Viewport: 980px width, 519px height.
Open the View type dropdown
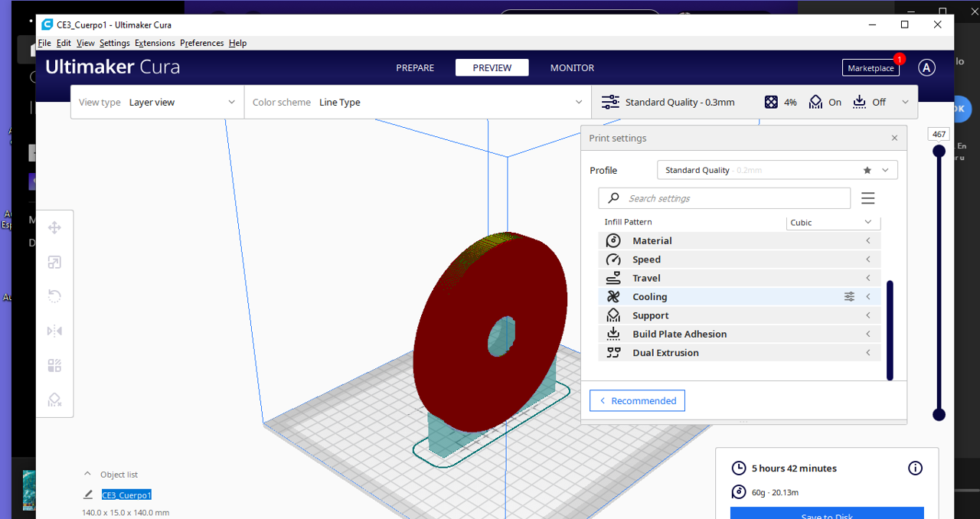(158, 102)
